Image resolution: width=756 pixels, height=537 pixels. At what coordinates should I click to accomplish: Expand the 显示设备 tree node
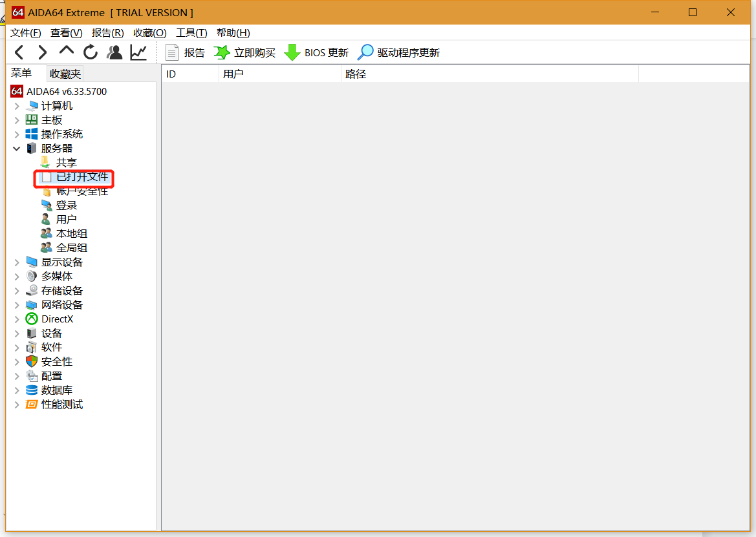(x=17, y=262)
